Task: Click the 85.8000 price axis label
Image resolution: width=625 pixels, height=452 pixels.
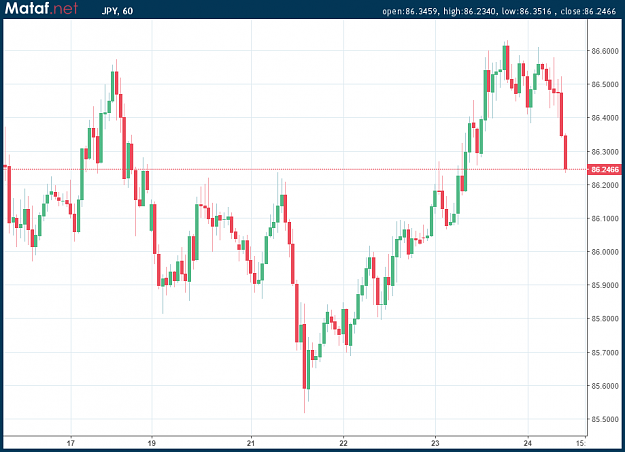Action: click(x=605, y=319)
